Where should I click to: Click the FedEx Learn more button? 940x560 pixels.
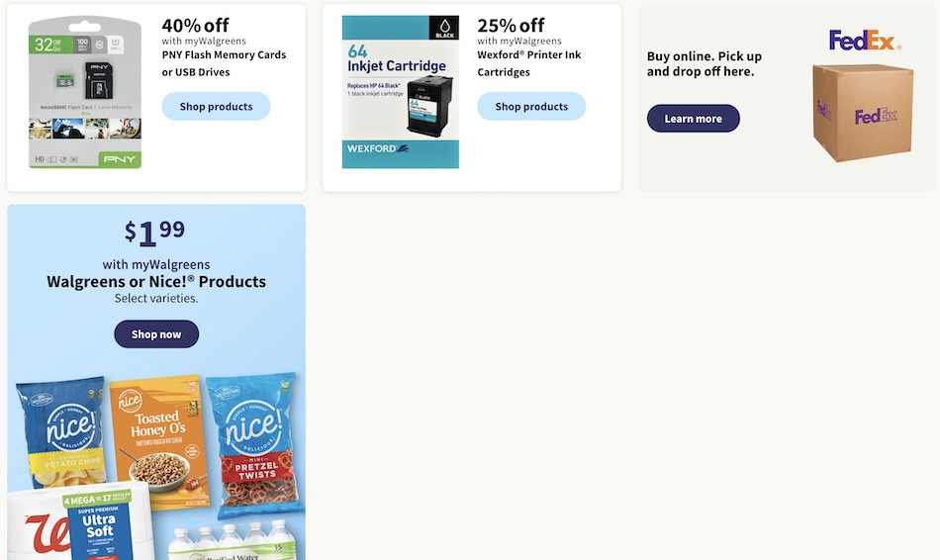[693, 118]
